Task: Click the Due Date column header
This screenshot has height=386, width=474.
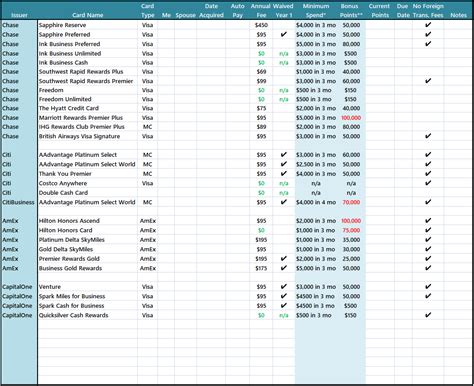Action: pyautogui.click(x=403, y=11)
